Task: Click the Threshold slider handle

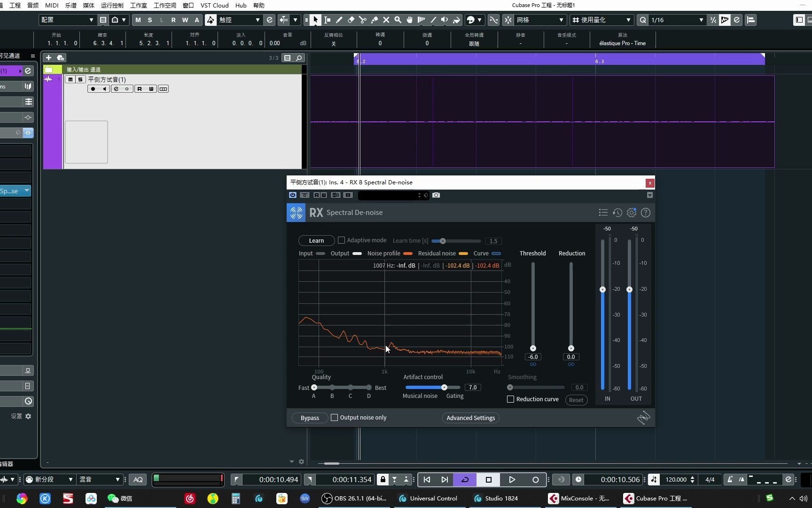Action: (x=533, y=349)
